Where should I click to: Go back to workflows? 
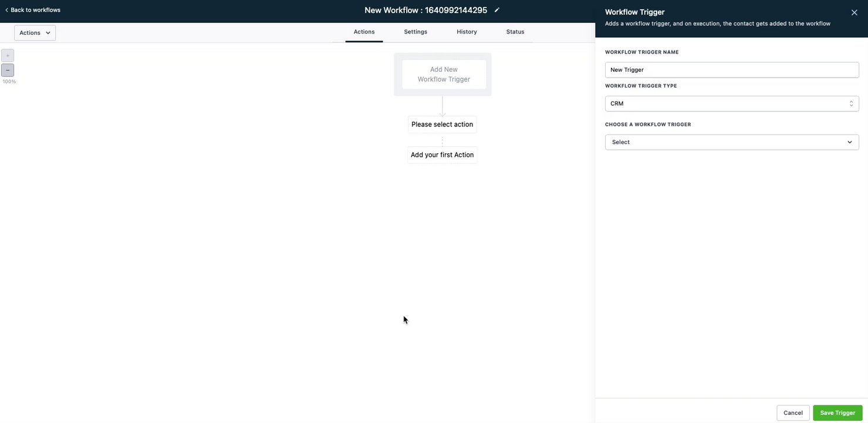(33, 10)
